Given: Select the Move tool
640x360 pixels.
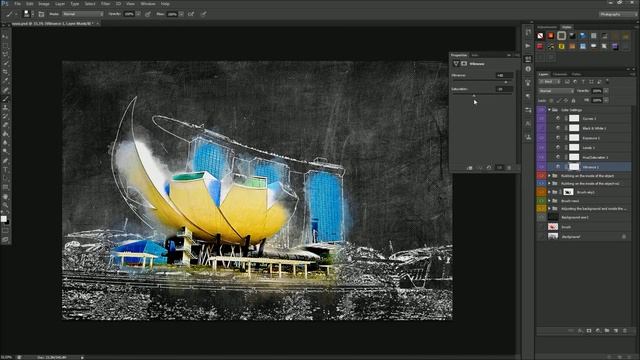Looking at the screenshot, I should 5,37.
